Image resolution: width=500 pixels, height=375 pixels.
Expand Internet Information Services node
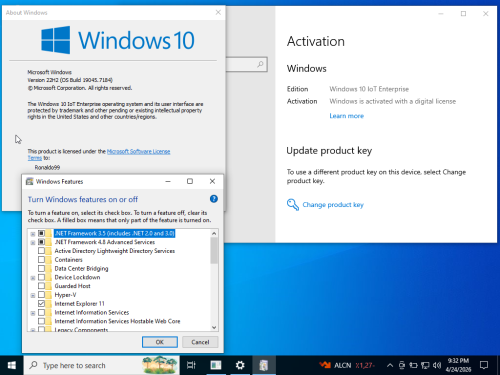[33, 313]
